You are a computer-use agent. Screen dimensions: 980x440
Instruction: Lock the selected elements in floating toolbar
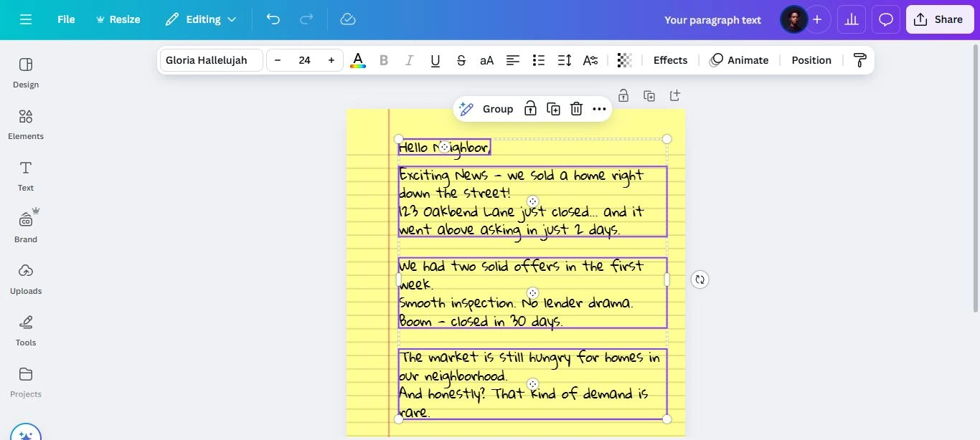click(x=530, y=109)
